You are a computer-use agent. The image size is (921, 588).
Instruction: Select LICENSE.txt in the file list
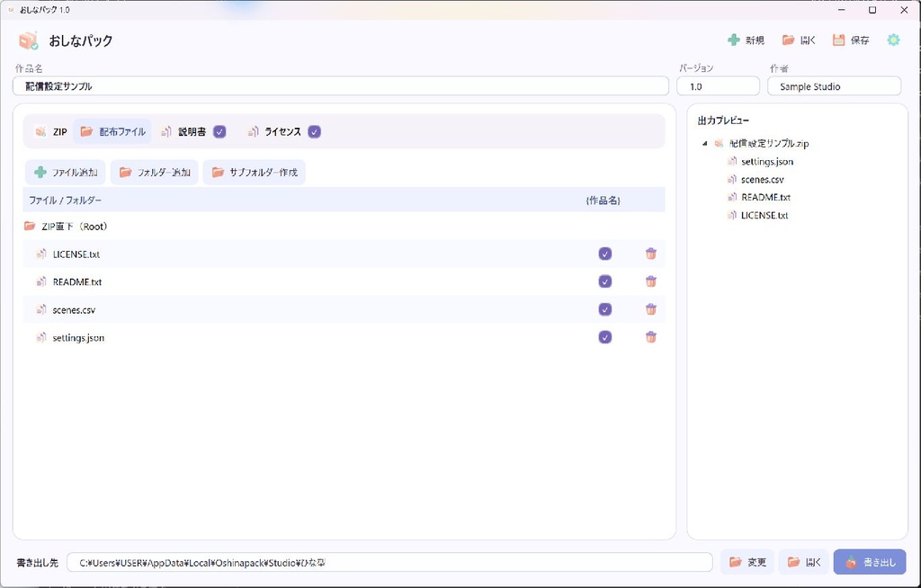[344, 254]
